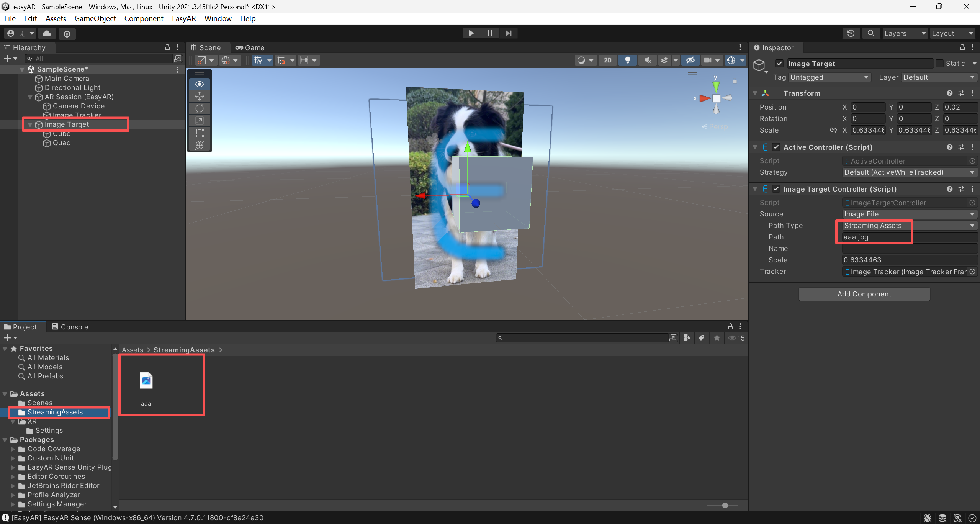Viewport: 980px width, 524px height.
Task: Disable the Active Controller script checkbox
Action: pos(776,147)
